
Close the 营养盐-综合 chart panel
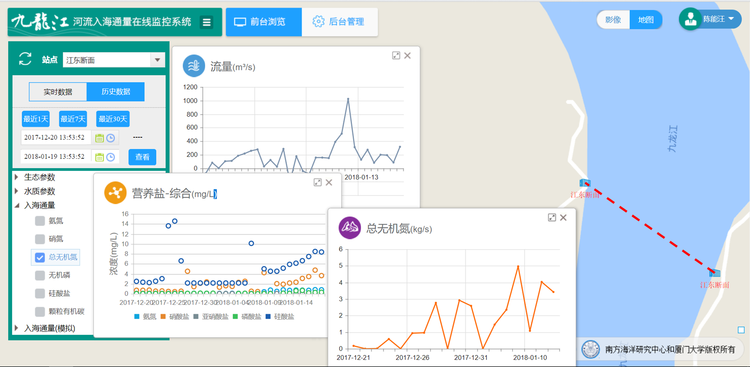click(x=329, y=182)
